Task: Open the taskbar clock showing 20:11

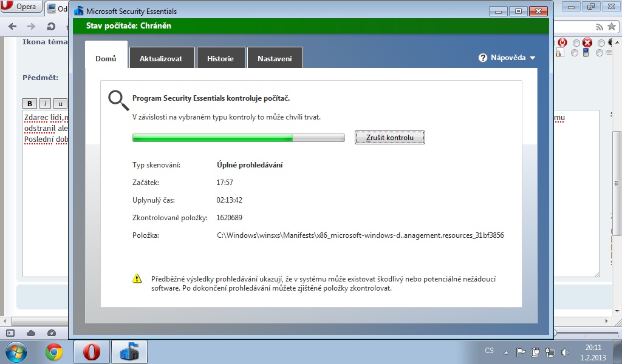Action: [593, 352]
